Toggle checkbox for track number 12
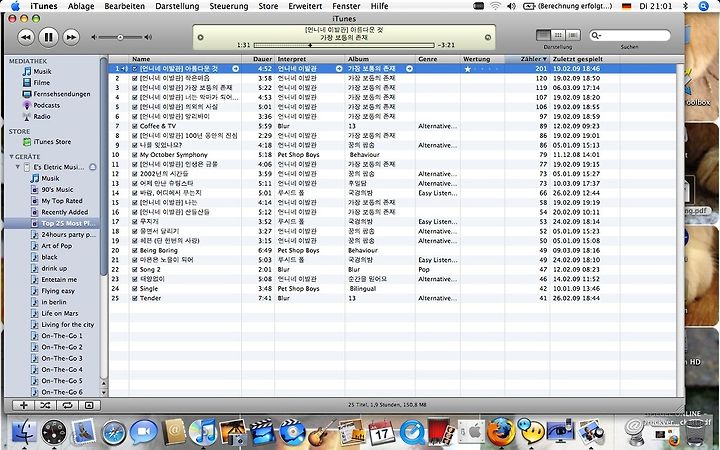720x450 pixels. 135,174
